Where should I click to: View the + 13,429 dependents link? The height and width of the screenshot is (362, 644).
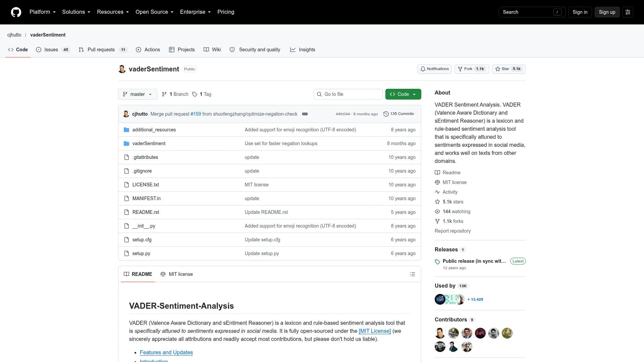[x=475, y=299]
